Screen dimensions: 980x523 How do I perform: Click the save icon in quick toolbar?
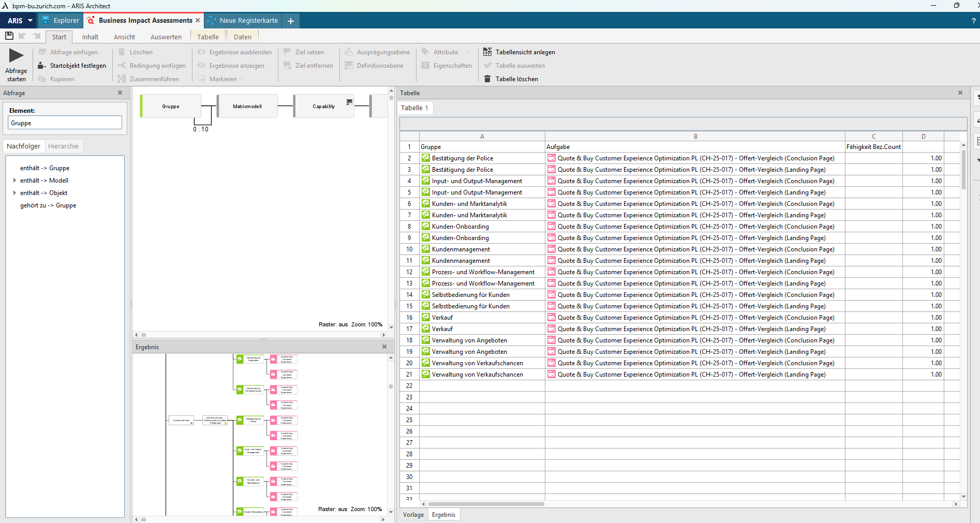tap(9, 36)
